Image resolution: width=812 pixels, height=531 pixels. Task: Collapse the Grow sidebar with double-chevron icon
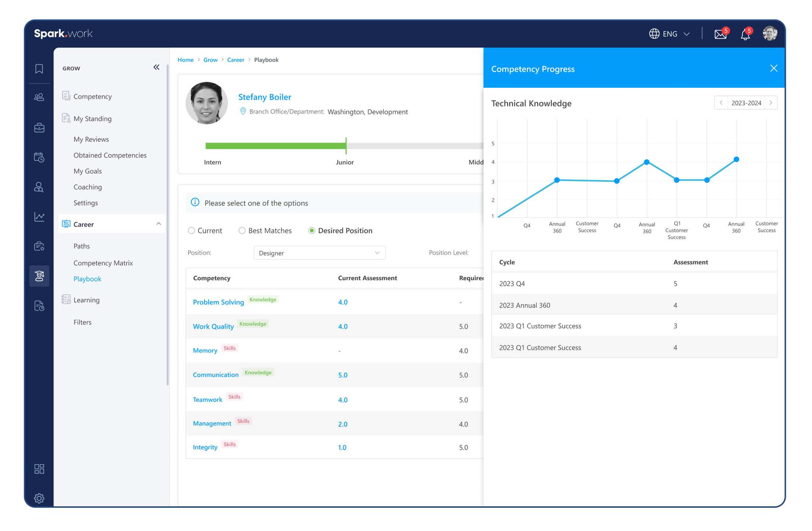[x=156, y=67]
